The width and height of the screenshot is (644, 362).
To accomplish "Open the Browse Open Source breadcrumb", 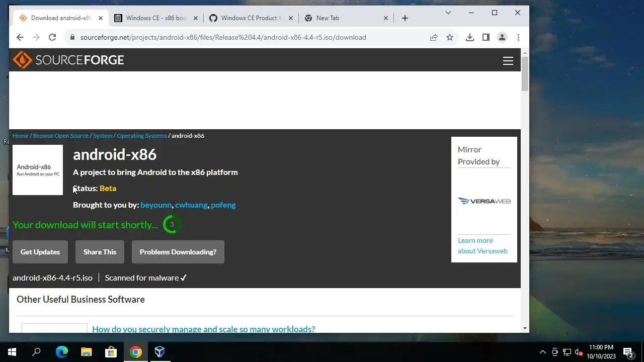I will (61, 136).
